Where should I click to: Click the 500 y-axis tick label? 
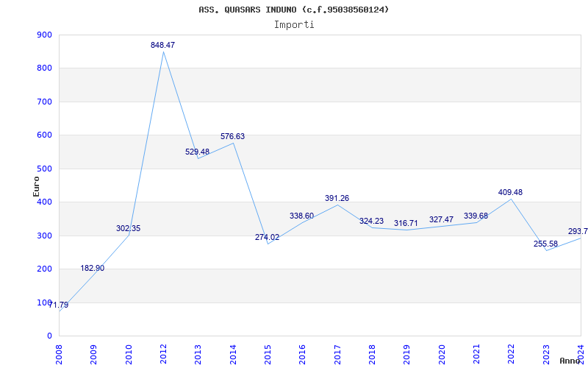point(45,169)
